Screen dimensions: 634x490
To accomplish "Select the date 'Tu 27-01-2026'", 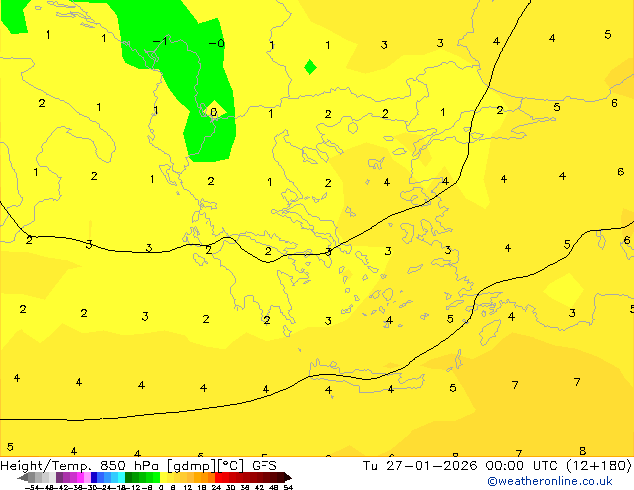I will [420, 465].
